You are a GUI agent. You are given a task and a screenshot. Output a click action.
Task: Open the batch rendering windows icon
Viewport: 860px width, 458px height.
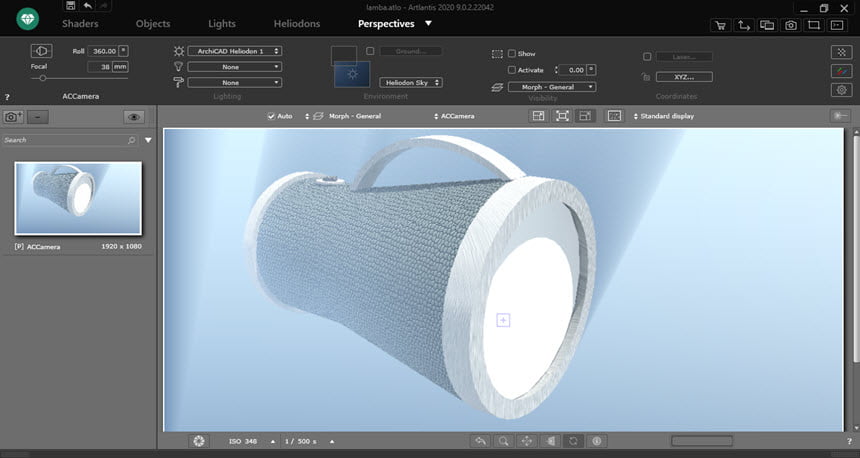coord(767,25)
